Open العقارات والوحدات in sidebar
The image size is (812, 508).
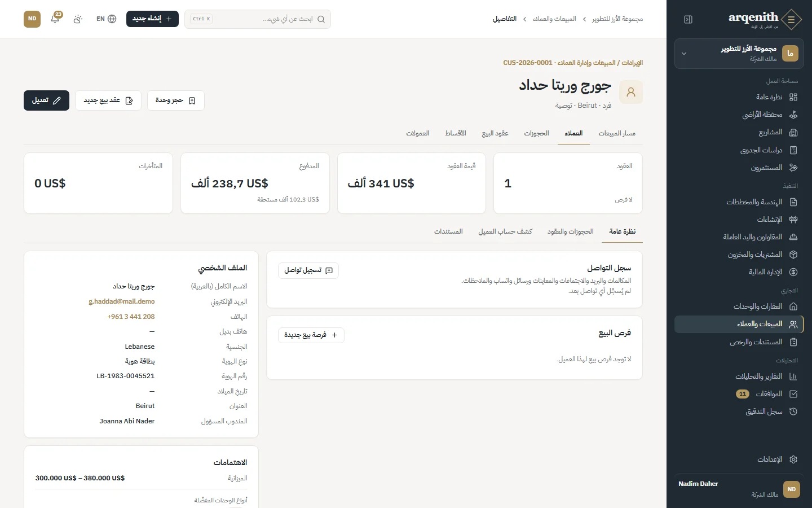pyautogui.click(x=739, y=306)
